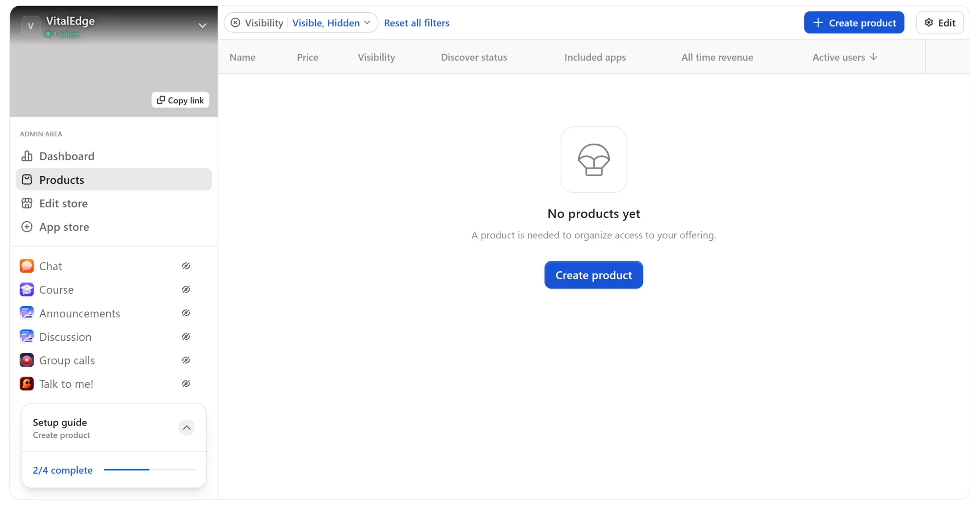Click the Discover status column header
Viewport: 980px width, 505px height.
click(x=474, y=57)
